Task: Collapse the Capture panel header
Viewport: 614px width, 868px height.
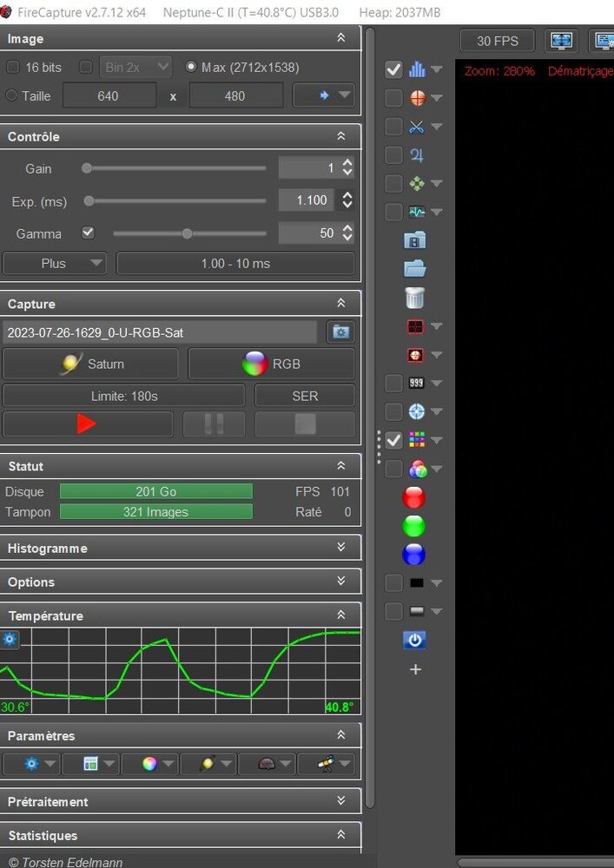Action: [x=181, y=303]
